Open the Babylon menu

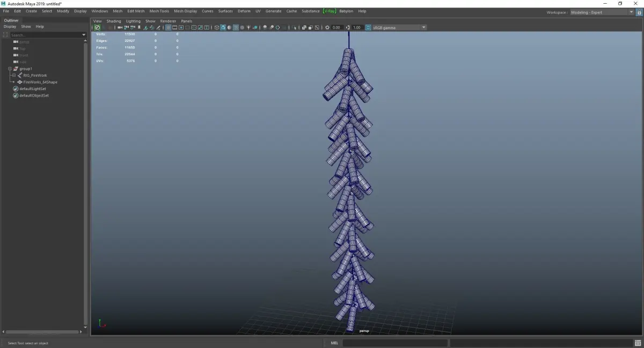346,11
